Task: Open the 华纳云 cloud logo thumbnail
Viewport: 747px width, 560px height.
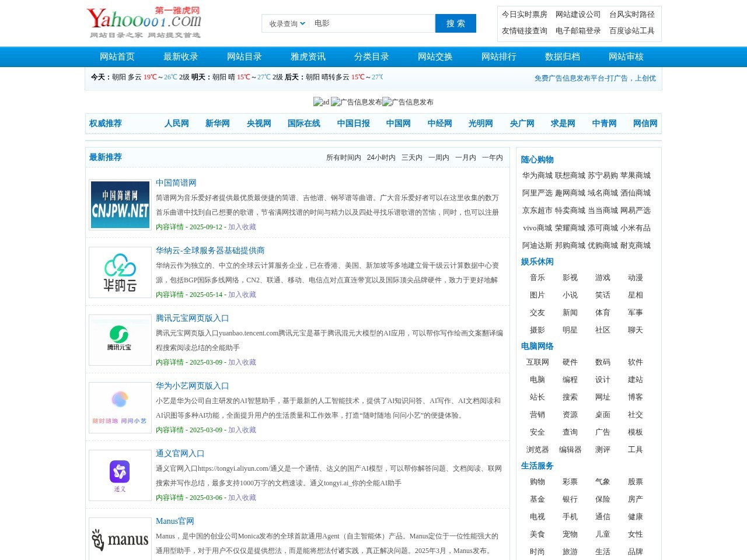Action: (120, 272)
